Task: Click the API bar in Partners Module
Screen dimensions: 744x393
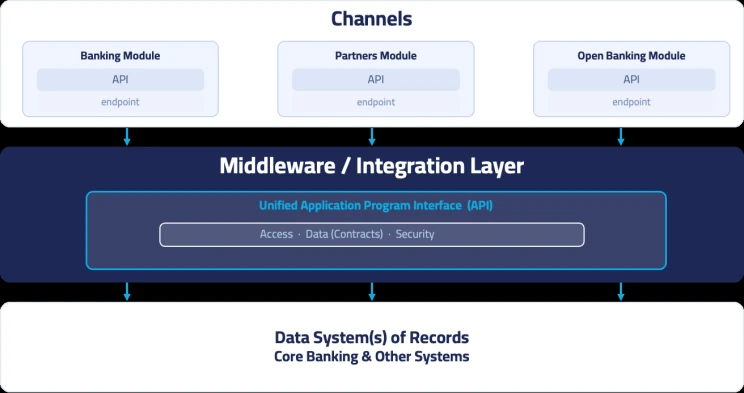Action: [376, 80]
